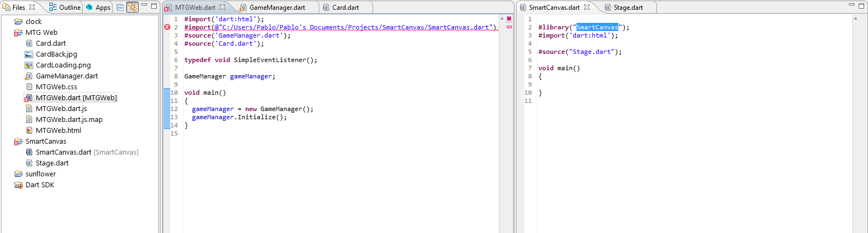Click the SmartCanvas folder icon

[18, 141]
